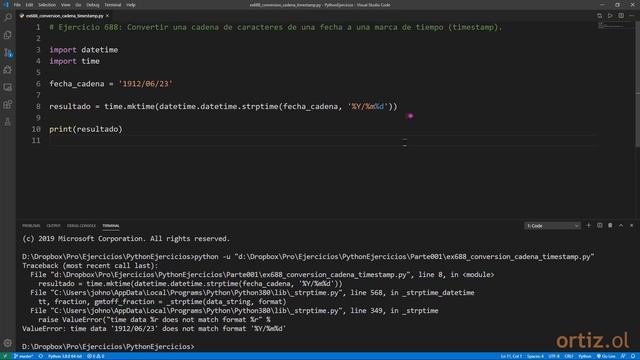This screenshot has height=360, width=640.
Task: Select the ex688_conversion_cadena_timestamp.py editor tab
Action: point(64,16)
